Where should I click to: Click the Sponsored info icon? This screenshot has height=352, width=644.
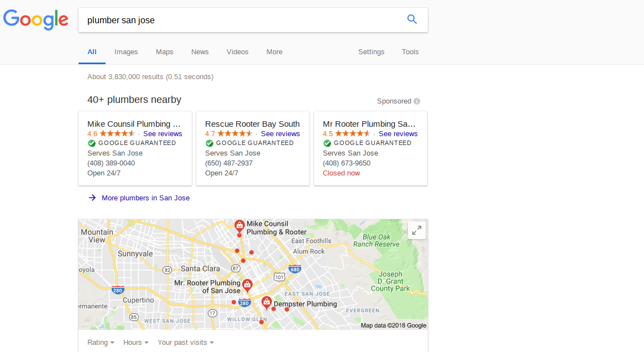pos(417,101)
